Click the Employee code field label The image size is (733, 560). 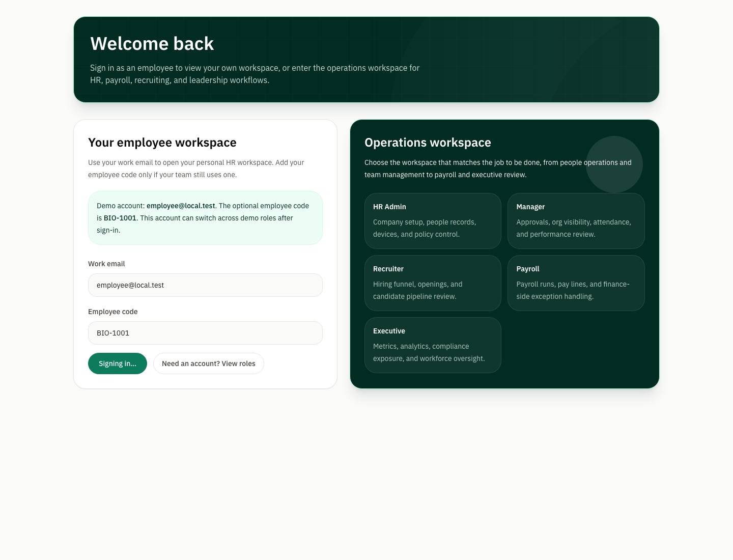point(112,312)
